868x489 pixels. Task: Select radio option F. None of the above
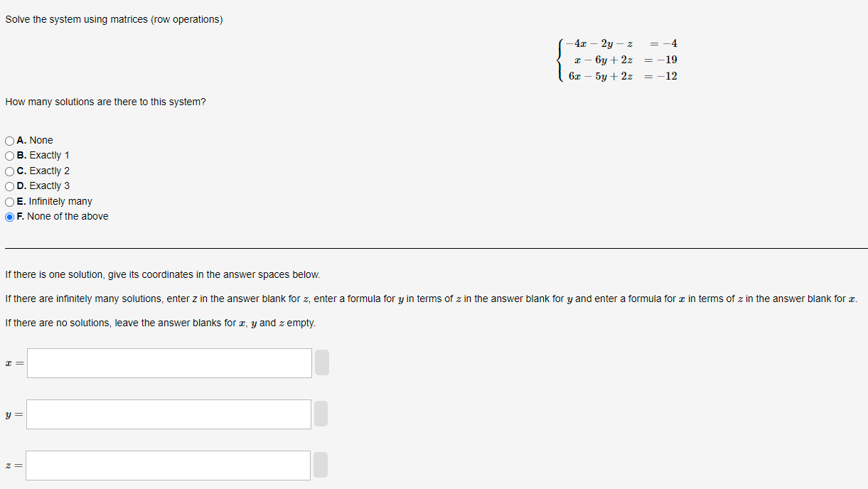click(9, 216)
